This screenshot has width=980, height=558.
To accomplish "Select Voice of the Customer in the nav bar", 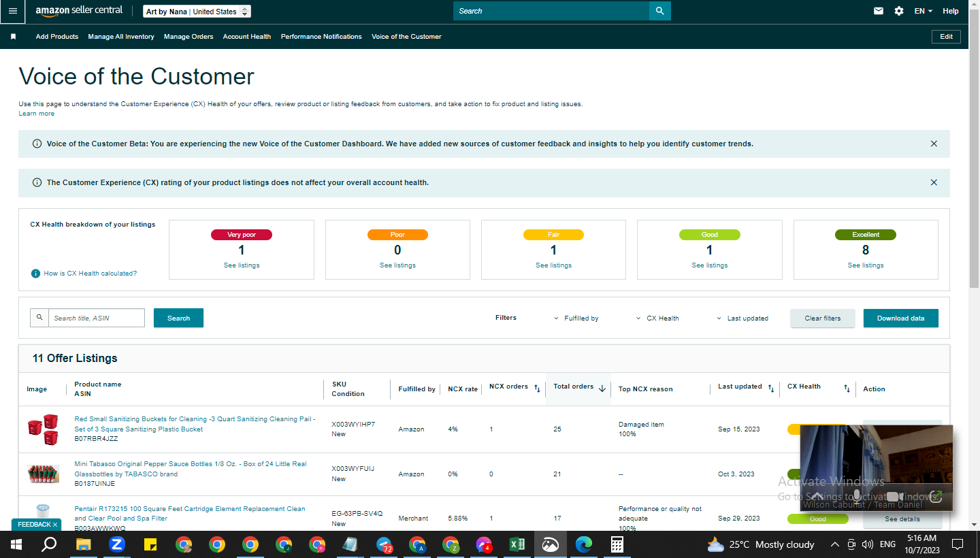I will click(406, 37).
